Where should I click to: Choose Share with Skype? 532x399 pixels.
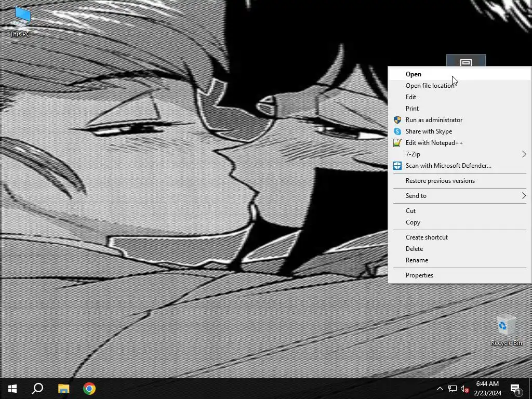click(x=460, y=131)
